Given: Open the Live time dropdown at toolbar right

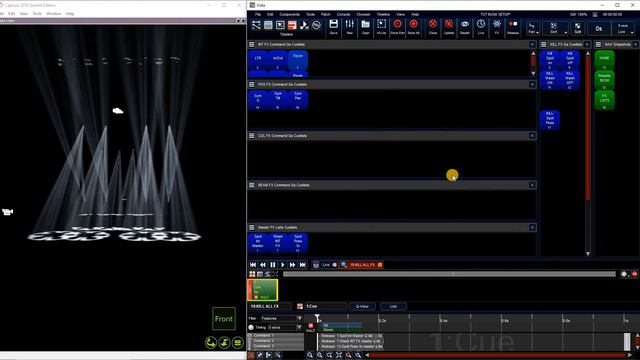Looking at the screenshot, I should point(623,29).
